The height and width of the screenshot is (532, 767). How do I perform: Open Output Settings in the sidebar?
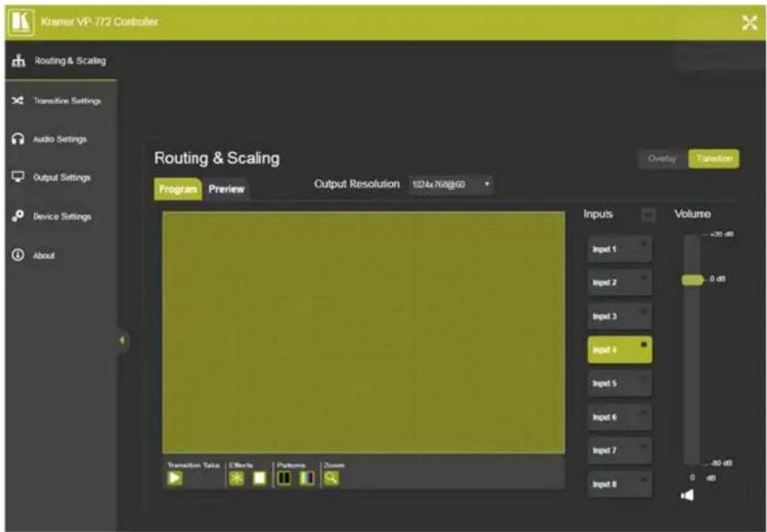pyautogui.click(x=61, y=177)
